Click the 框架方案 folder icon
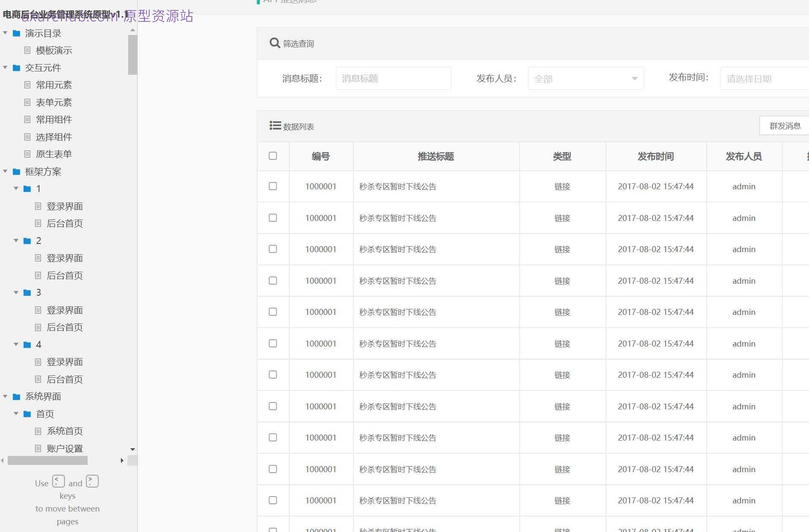This screenshot has width=809, height=532. (17, 172)
